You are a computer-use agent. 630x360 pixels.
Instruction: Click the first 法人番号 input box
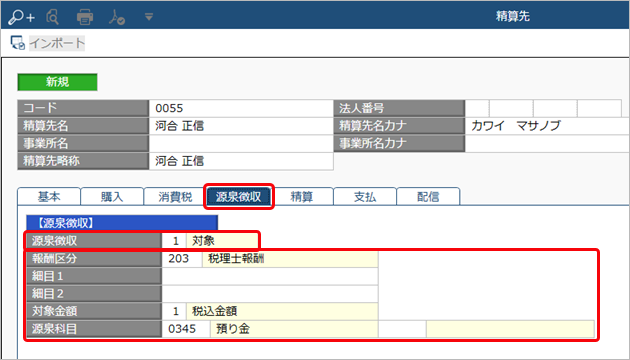(x=477, y=108)
